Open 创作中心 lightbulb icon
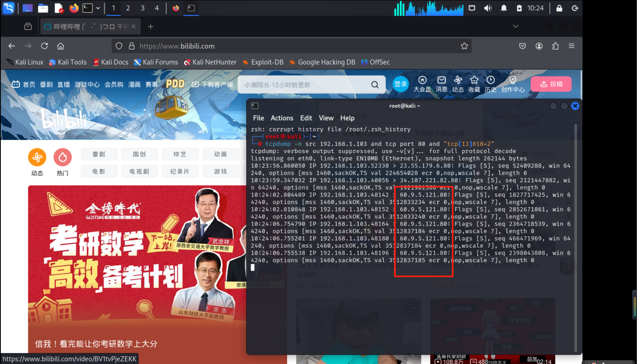637x364 pixels. click(513, 84)
